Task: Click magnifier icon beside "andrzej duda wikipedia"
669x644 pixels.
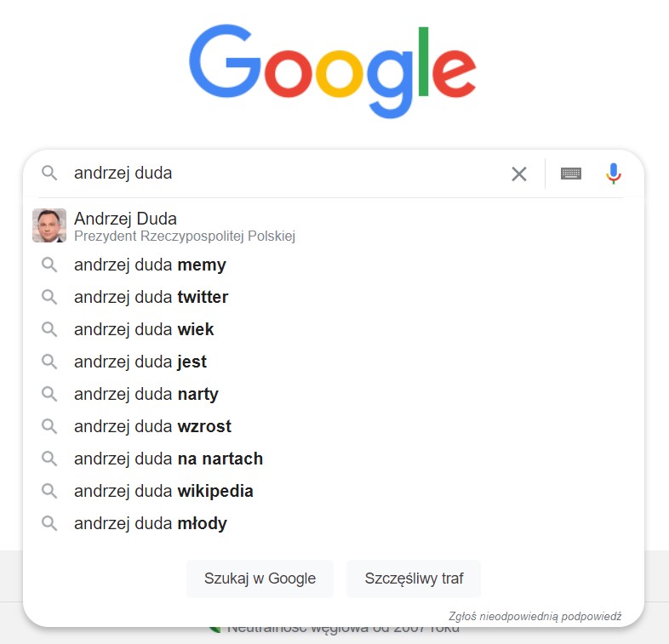Action: coord(49,492)
